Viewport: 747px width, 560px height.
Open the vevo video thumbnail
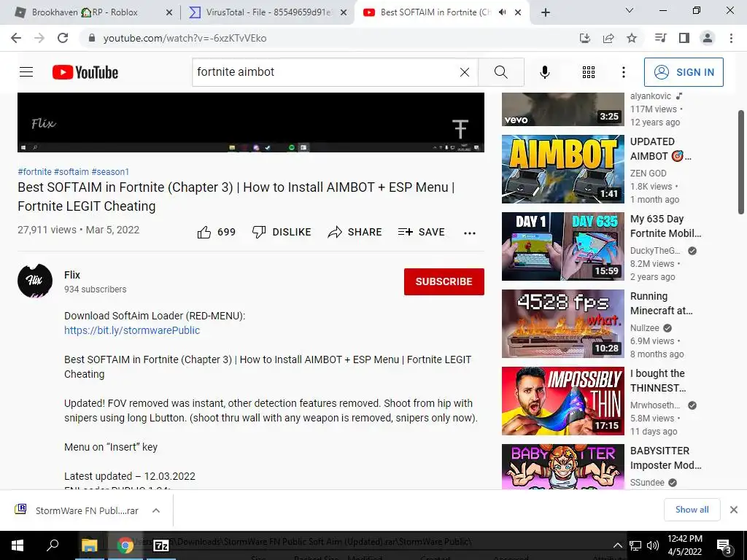562,109
